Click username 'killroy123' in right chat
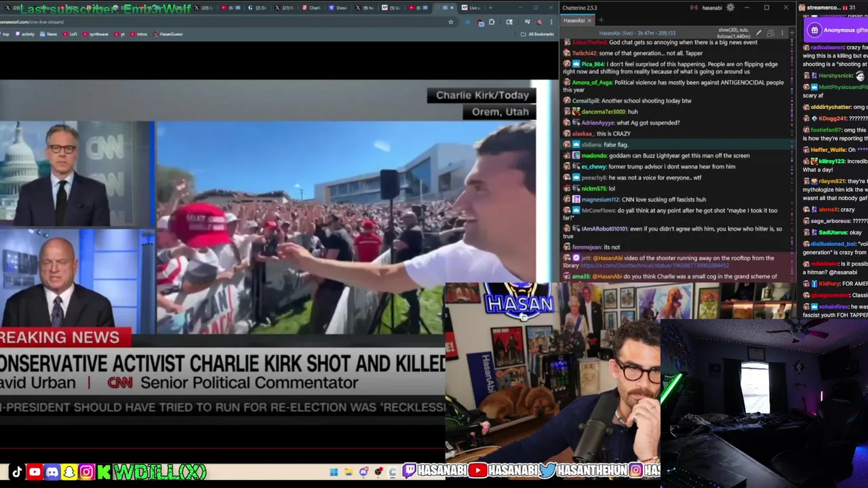The image size is (868, 488). click(x=833, y=161)
